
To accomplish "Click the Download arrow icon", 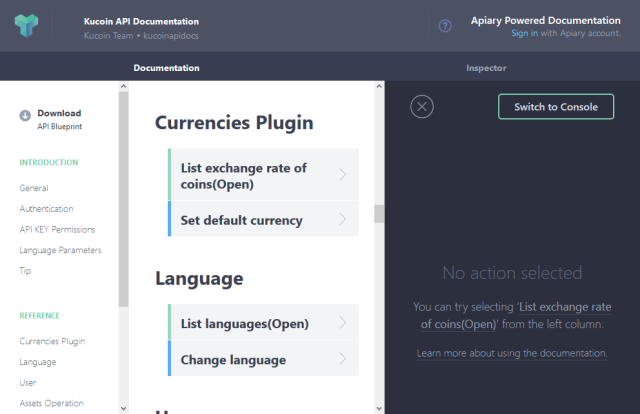I will tap(25, 116).
